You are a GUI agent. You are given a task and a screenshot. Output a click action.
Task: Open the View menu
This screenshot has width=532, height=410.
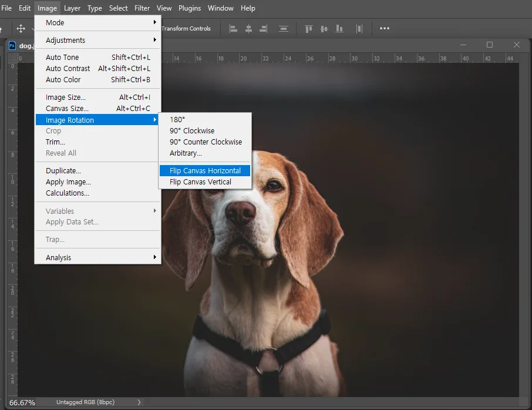164,8
